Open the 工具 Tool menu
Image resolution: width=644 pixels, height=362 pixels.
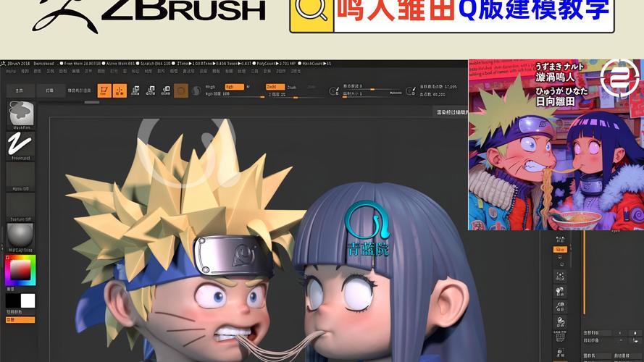255,72
